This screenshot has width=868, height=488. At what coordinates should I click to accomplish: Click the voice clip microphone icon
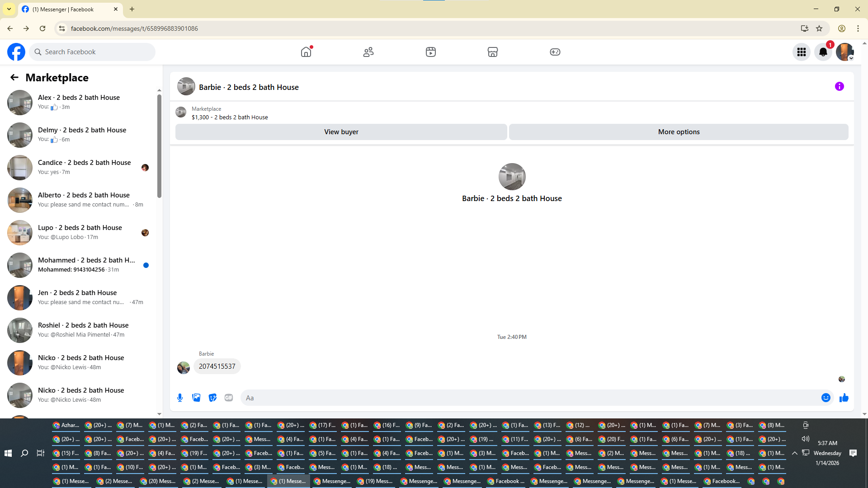coord(180,398)
